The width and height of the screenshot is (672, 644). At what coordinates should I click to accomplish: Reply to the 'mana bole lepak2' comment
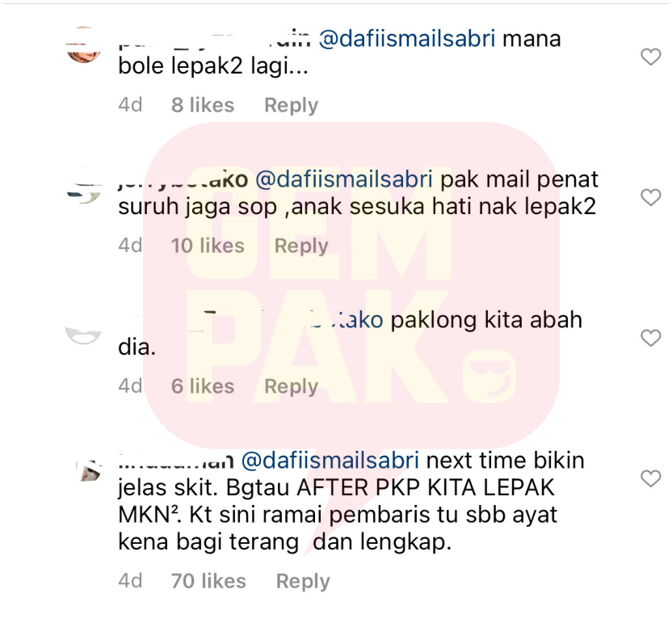tap(291, 105)
